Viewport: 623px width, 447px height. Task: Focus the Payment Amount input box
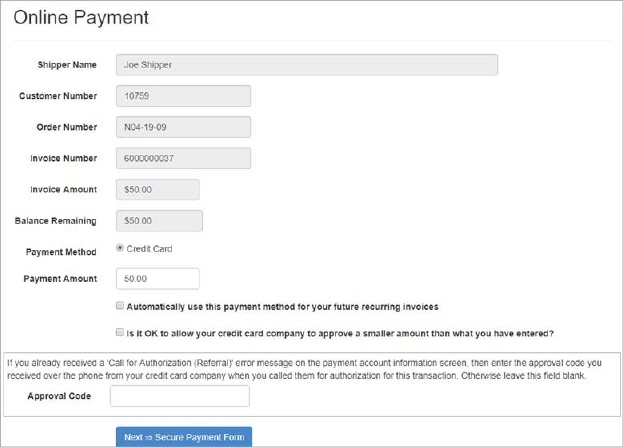tap(157, 279)
